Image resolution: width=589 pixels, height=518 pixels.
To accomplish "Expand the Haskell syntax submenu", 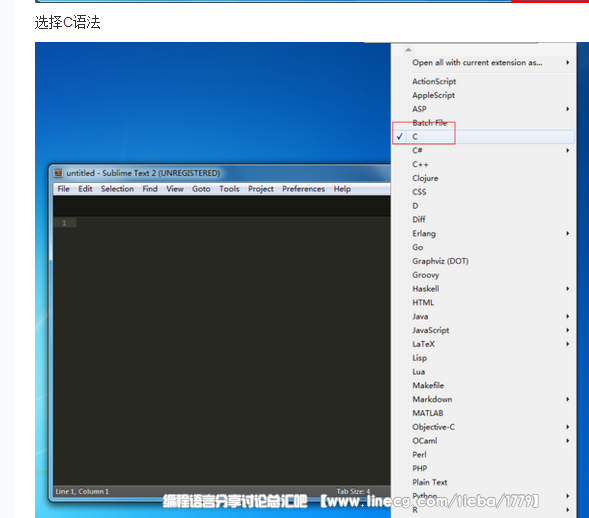I will (x=483, y=288).
